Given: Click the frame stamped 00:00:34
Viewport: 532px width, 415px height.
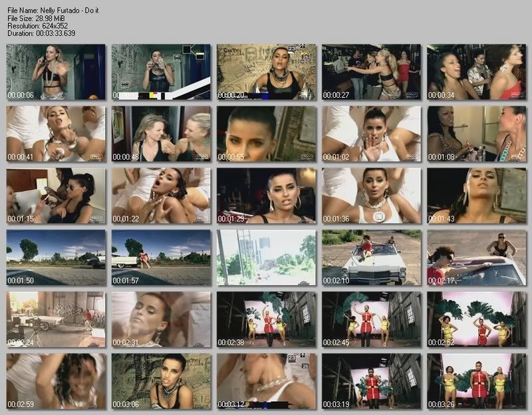Looking at the screenshot, I should (477, 72).
